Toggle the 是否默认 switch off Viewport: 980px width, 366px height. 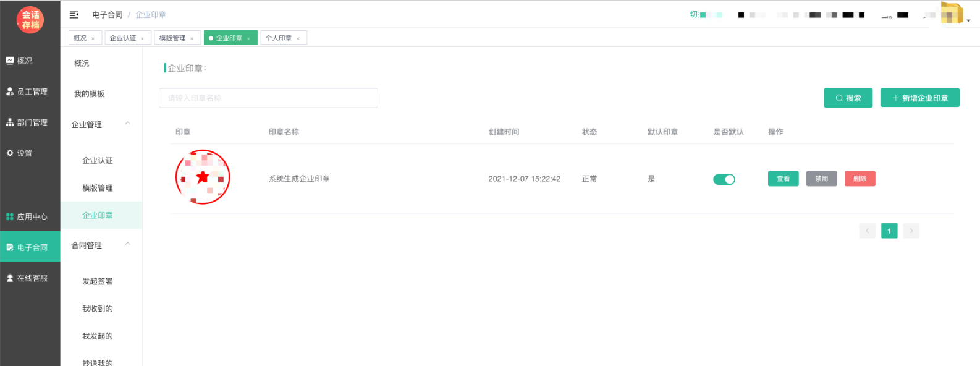724,179
